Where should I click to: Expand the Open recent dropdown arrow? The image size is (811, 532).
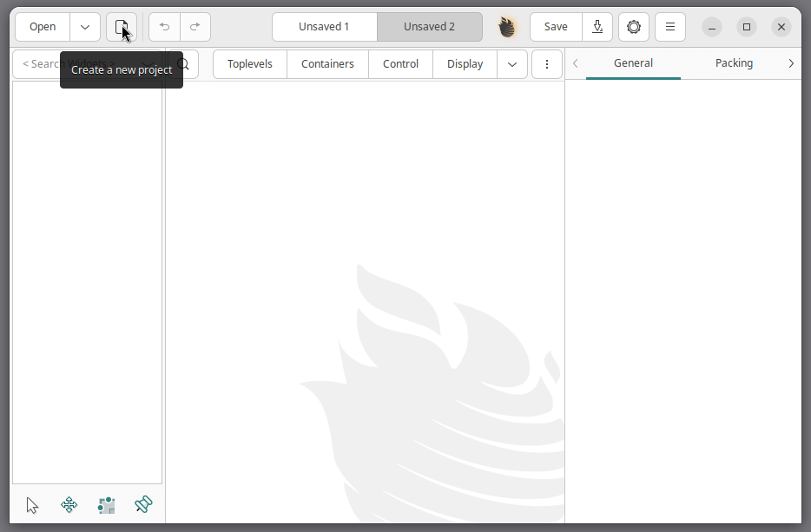pos(85,27)
